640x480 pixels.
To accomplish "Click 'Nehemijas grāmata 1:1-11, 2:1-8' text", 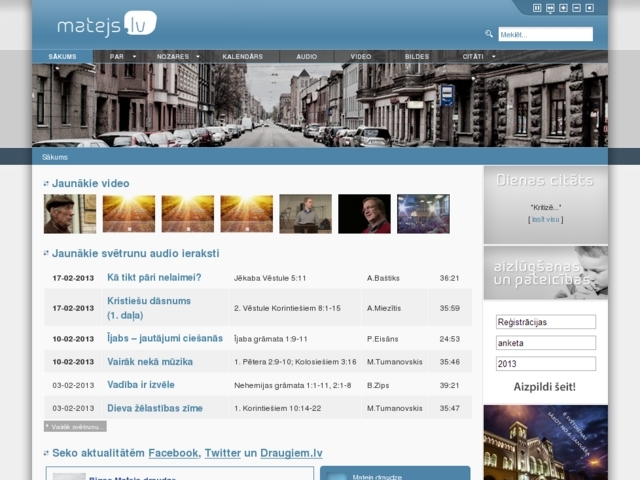I will pos(292,385).
